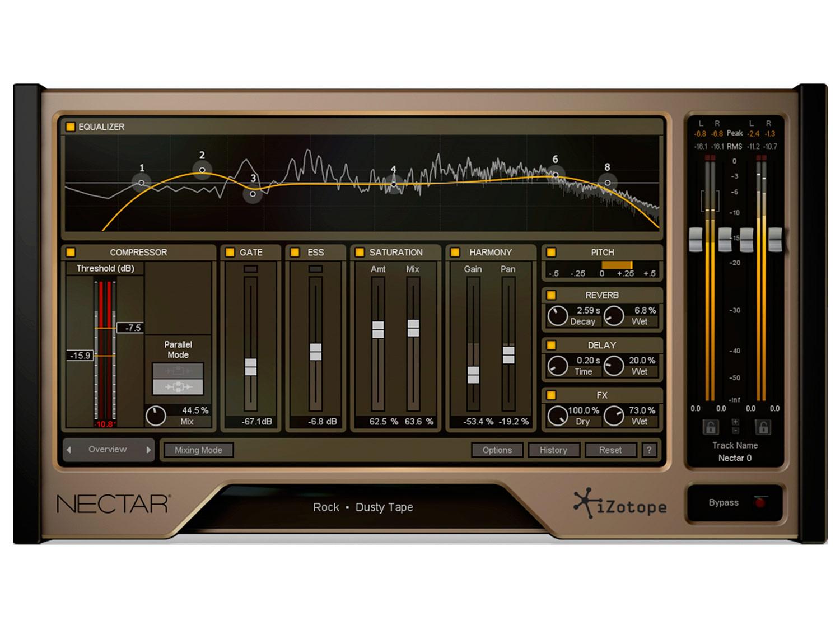840x630 pixels.
Task: Open the History panel
Action: pyautogui.click(x=553, y=450)
